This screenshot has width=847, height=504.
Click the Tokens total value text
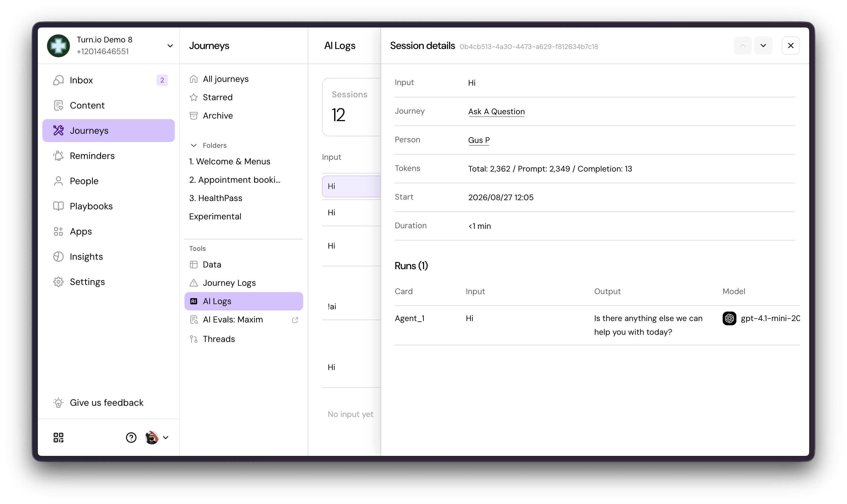point(550,169)
